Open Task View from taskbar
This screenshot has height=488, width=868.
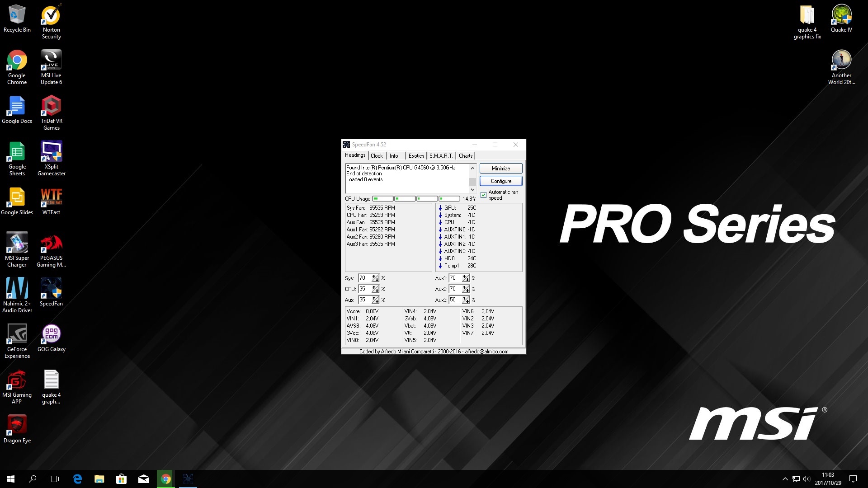pyautogui.click(x=54, y=479)
